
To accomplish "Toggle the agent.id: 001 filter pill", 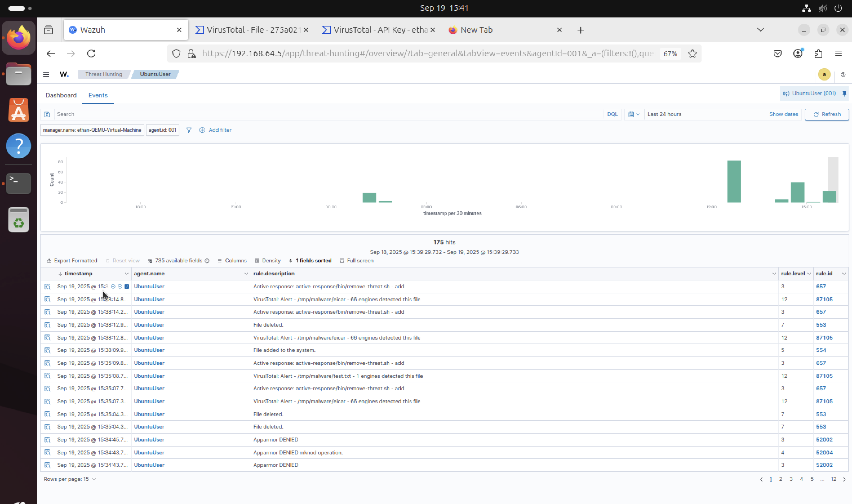I will pos(163,130).
